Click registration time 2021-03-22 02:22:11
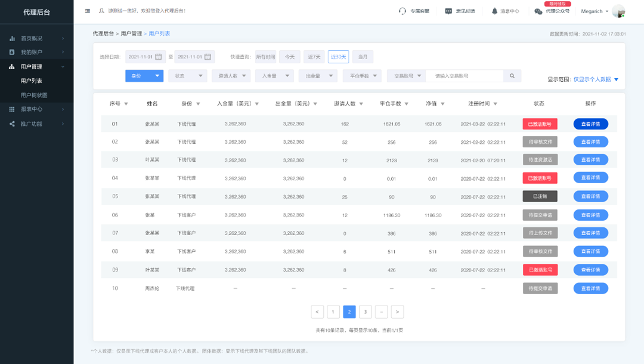 483,124
